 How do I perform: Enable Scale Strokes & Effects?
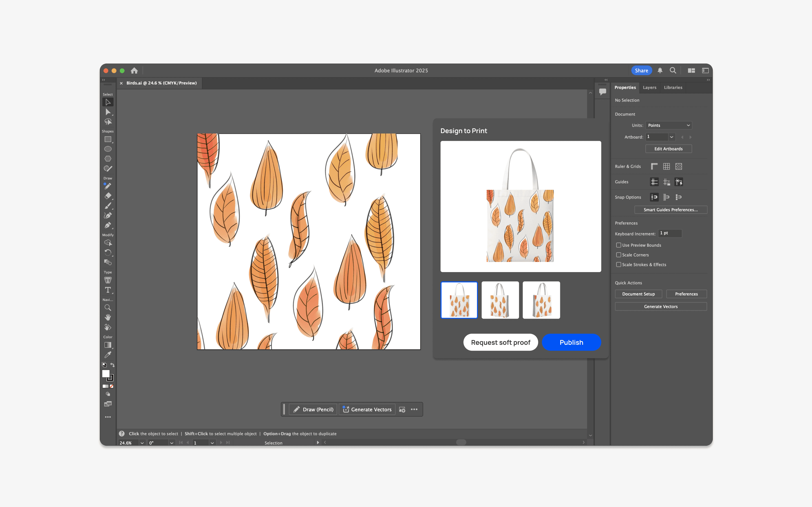click(618, 264)
